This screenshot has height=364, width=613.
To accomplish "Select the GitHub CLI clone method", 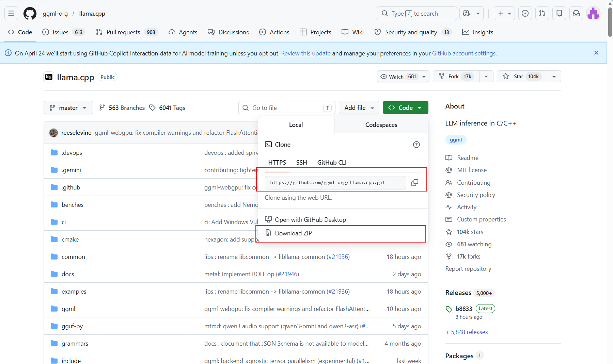I will [x=332, y=163].
